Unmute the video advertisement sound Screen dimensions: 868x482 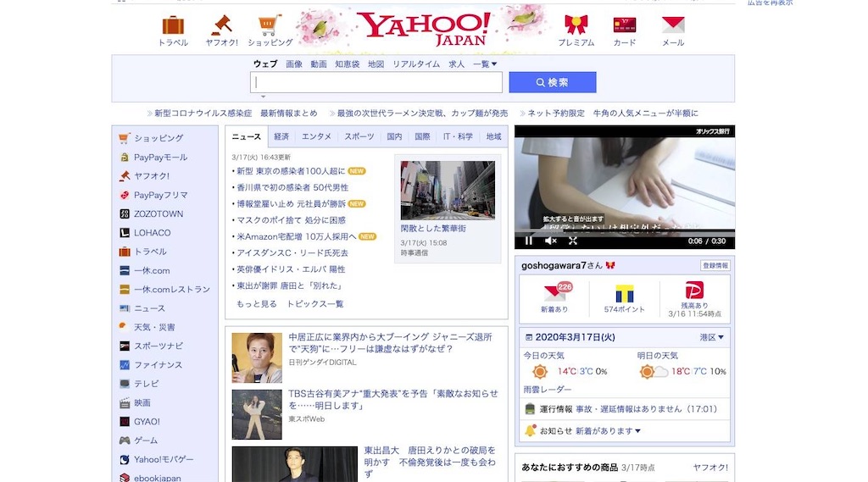[x=551, y=241]
